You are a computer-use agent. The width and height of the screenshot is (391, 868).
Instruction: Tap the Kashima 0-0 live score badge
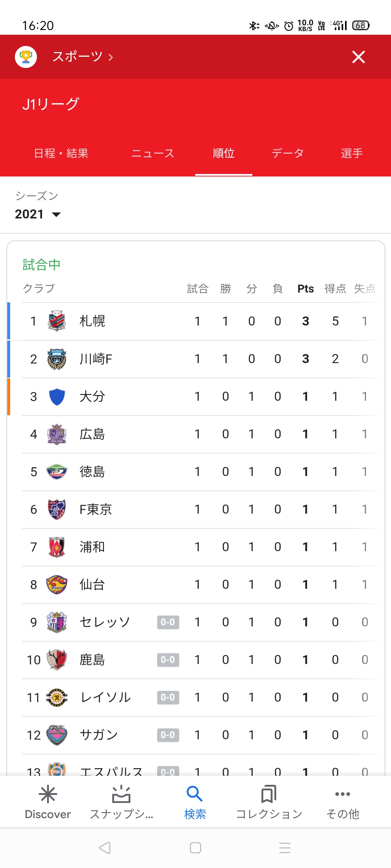pos(168,660)
